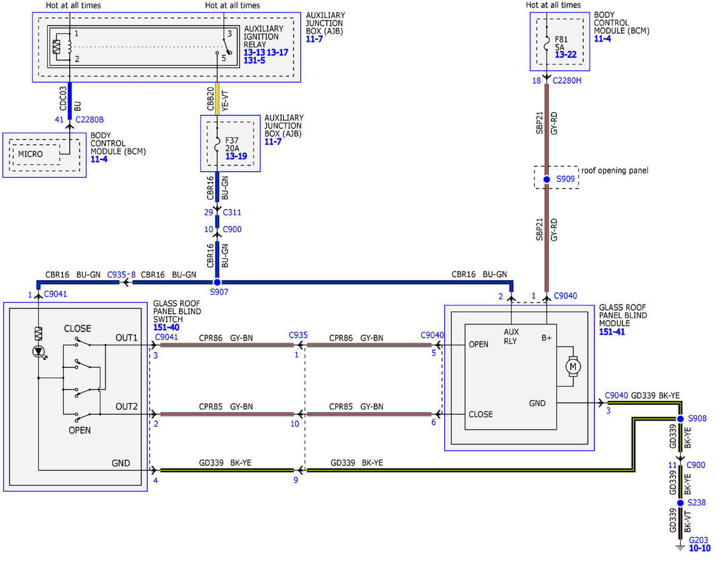This screenshot has width=728, height=562.
Task: Click the OUT1 terminal label
Action: click(x=127, y=337)
